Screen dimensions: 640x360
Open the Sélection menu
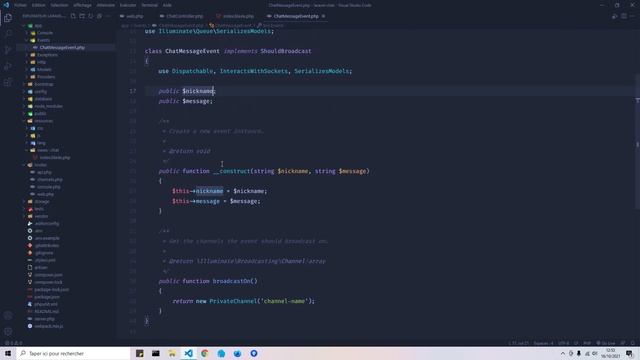click(x=60, y=5)
